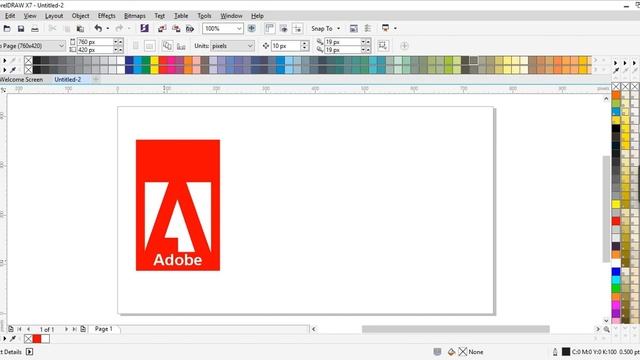Click the Print icon in toolbar

[x=35, y=29]
